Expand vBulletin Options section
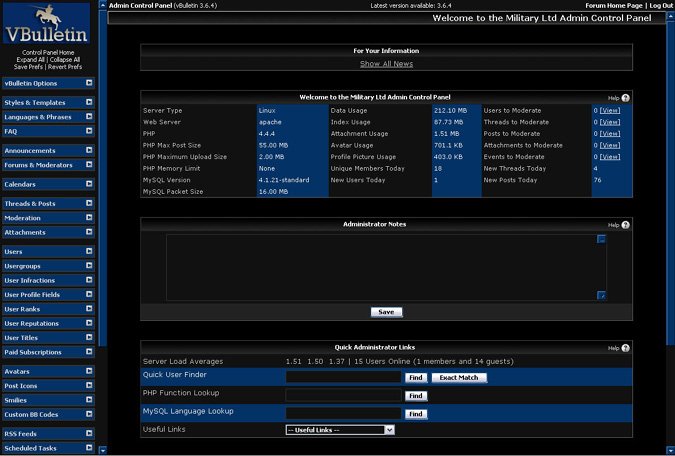This screenshot has width=675, height=456. pyautogui.click(x=89, y=83)
